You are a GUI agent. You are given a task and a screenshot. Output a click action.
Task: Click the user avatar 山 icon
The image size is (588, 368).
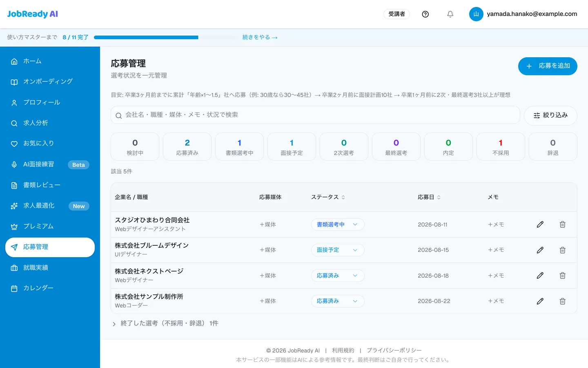pyautogui.click(x=476, y=14)
